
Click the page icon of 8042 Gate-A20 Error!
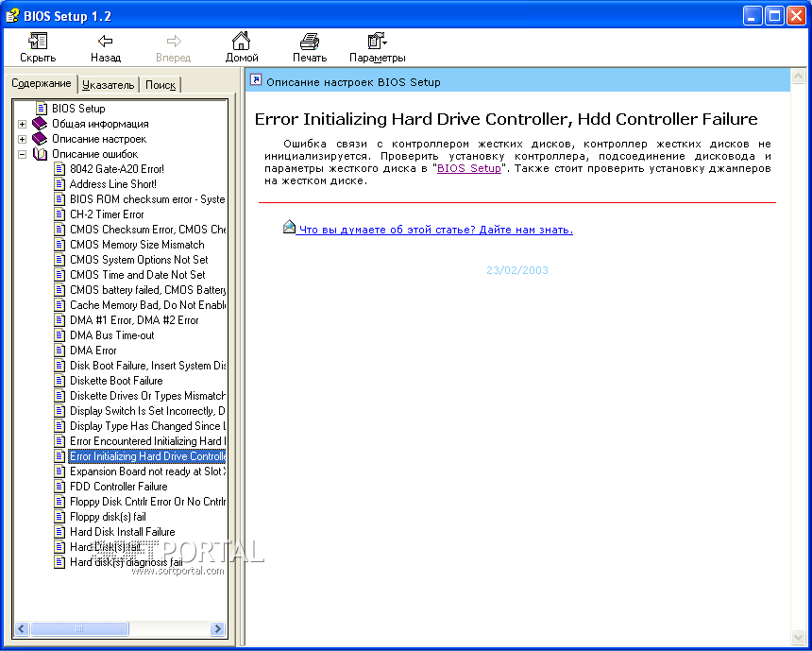click(59, 169)
